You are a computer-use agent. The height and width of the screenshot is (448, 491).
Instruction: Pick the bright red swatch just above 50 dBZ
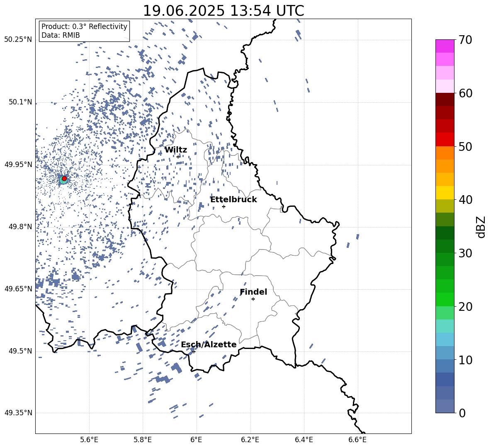tap(445, 140)
